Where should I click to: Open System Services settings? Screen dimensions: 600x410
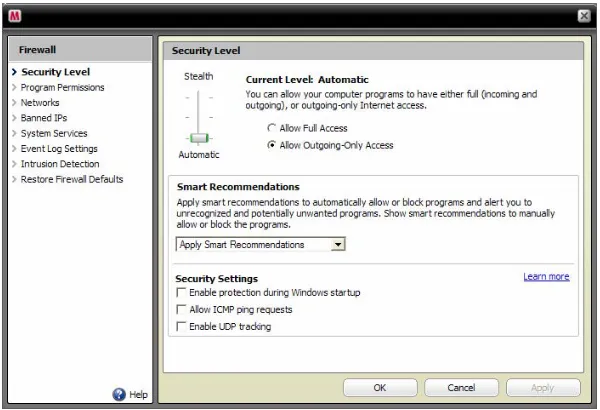tap(54, 133)
